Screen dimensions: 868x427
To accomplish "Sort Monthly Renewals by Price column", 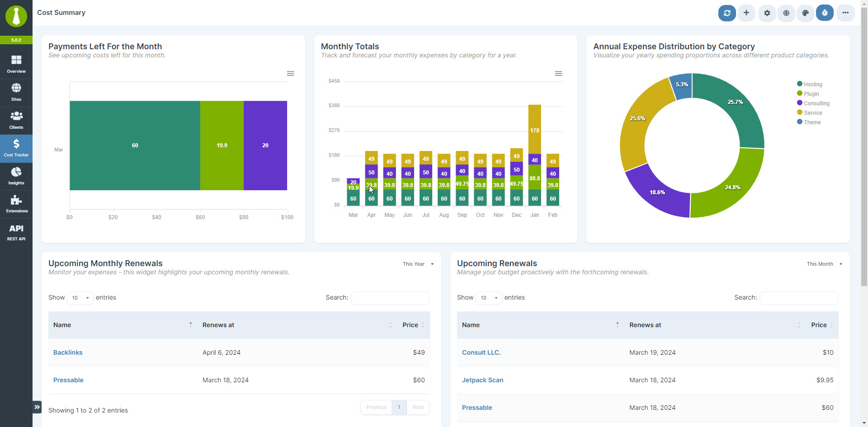I will (414, 325).
